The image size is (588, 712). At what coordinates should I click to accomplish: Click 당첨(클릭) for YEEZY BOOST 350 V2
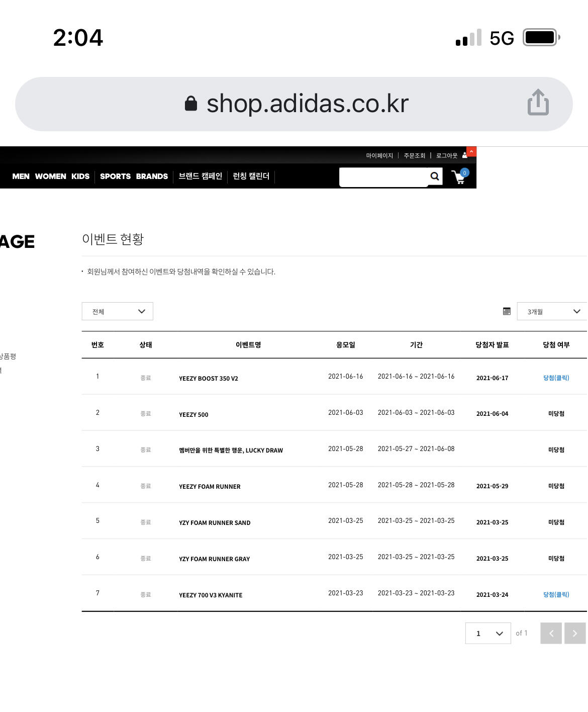[x=556, y=378]
